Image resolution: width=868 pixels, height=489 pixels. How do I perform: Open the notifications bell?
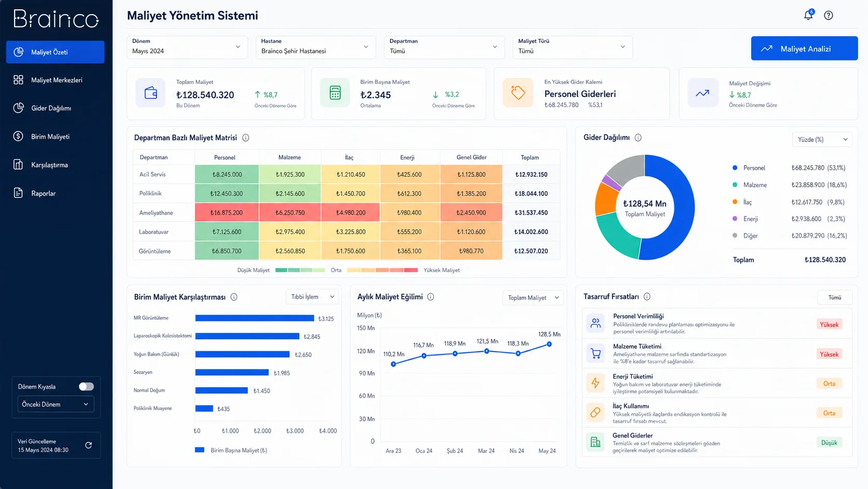(808, 15)
